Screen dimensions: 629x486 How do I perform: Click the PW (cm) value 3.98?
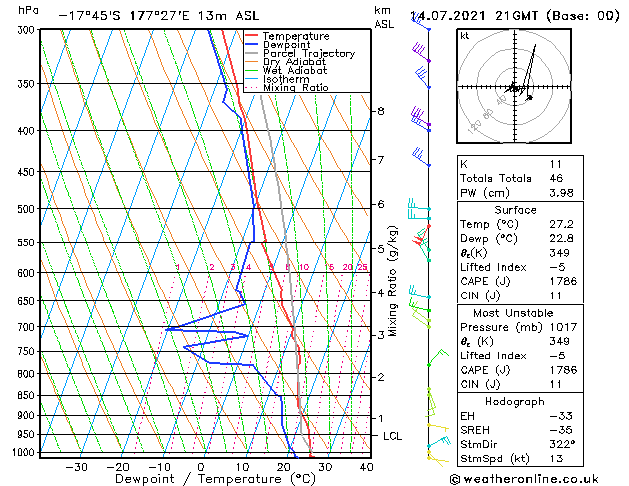[561, 193]
